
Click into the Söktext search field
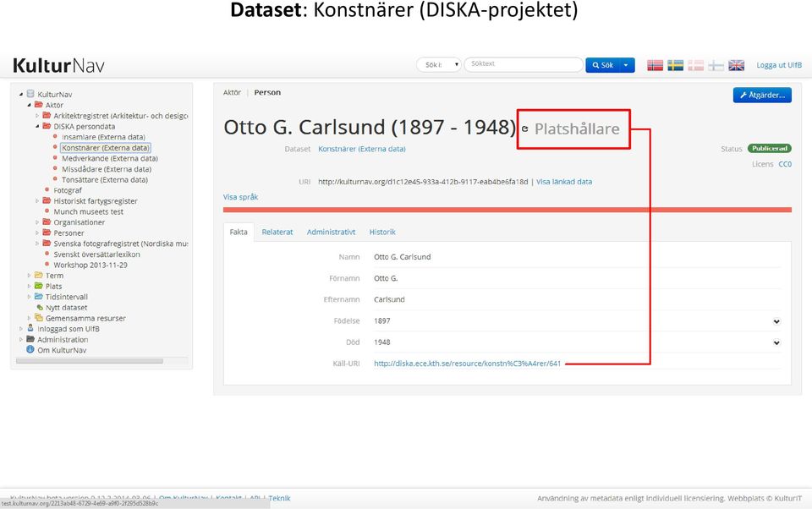click(524, 65)
